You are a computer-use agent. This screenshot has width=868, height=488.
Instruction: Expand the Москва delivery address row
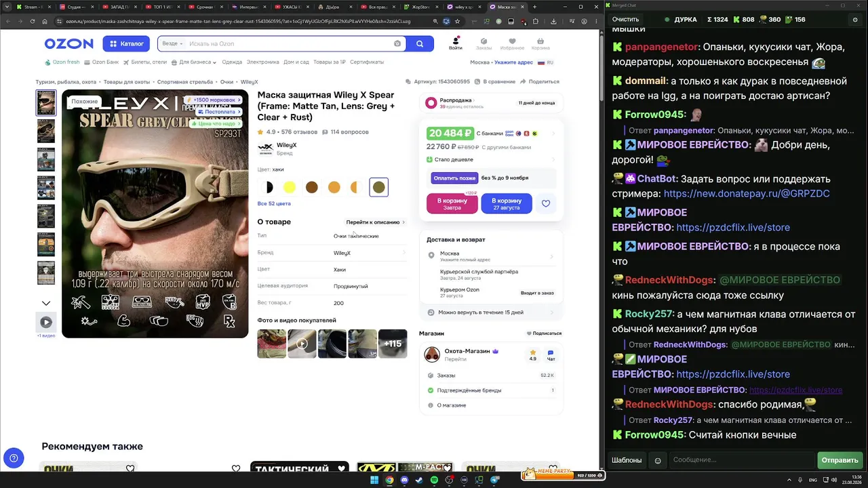click(x=491, y=256)
